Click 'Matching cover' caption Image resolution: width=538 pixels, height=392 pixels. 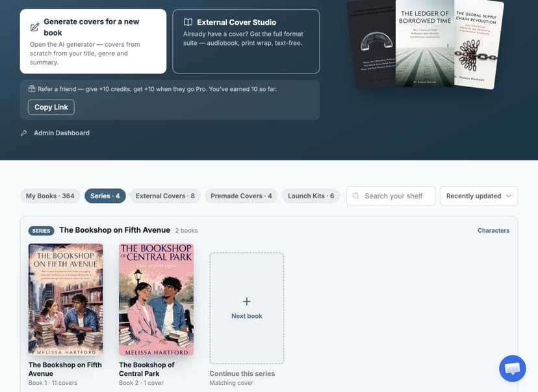pyautogui.click(x=231, y=383)
